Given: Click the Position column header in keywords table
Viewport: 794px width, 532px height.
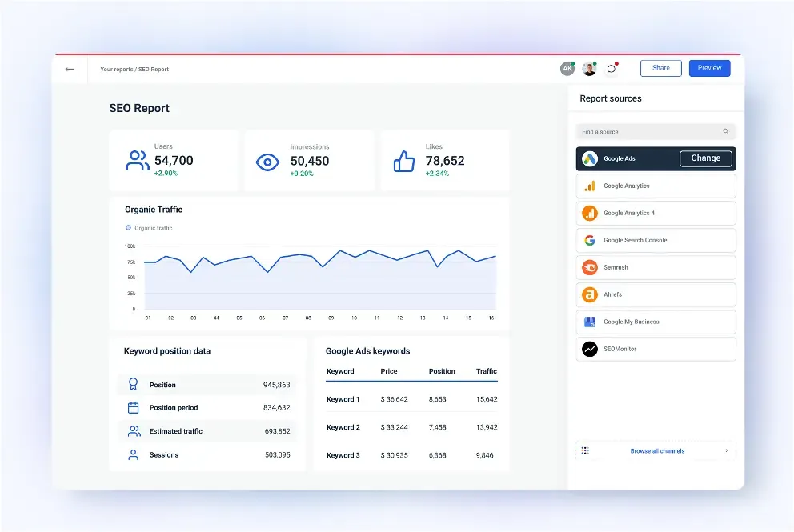Looking at the screenshot, I should click(x=442, y=371).
